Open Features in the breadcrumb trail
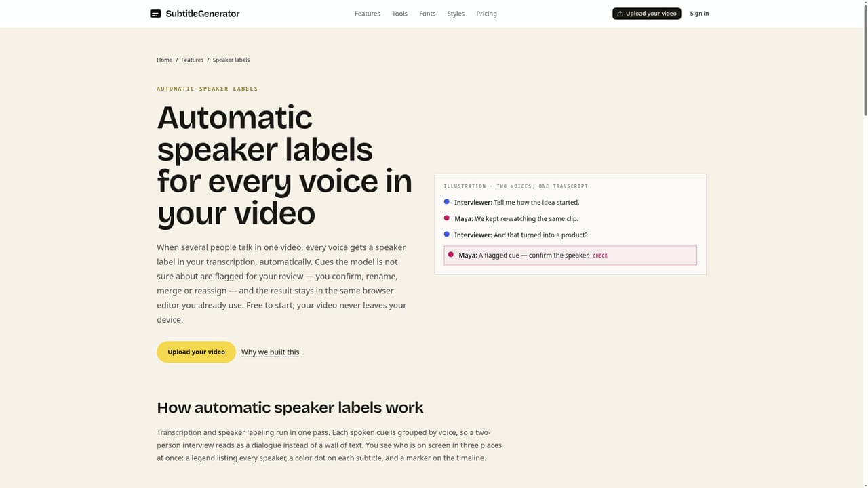868x488 pixels. pyautogui.click(x=193, y=60)
